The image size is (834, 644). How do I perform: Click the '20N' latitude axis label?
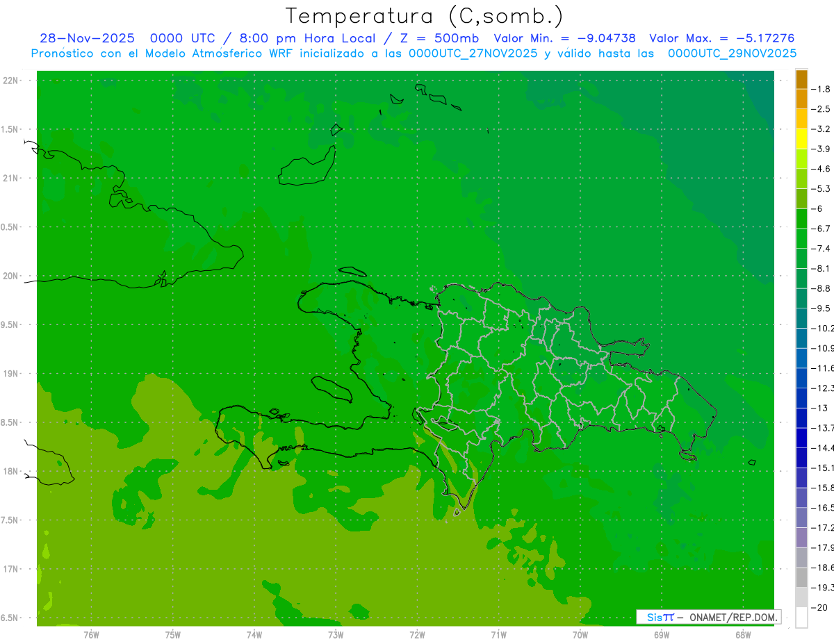11,276
